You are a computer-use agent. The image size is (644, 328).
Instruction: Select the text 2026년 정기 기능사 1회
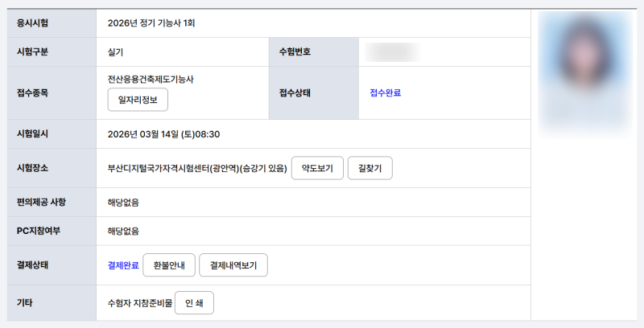tap(151, 23)
